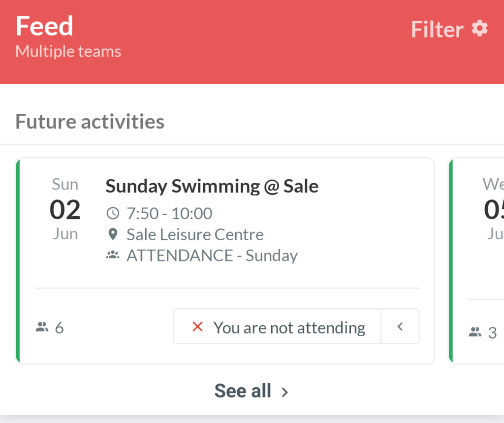Open the Sunday Swimming @ Sale activity title
The height and width of the screenshot is (423, 504).
tap(212, 186)
